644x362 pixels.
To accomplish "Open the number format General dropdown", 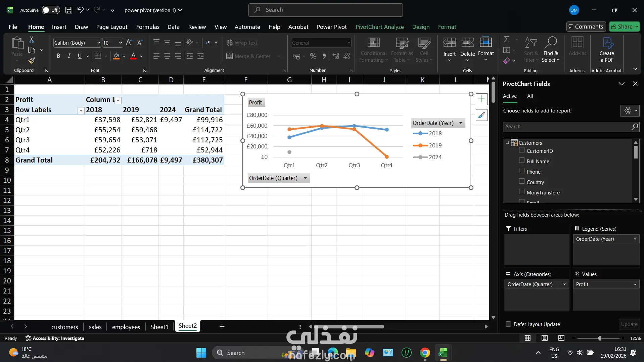I will pyautogui.click(x=349, y=43).
